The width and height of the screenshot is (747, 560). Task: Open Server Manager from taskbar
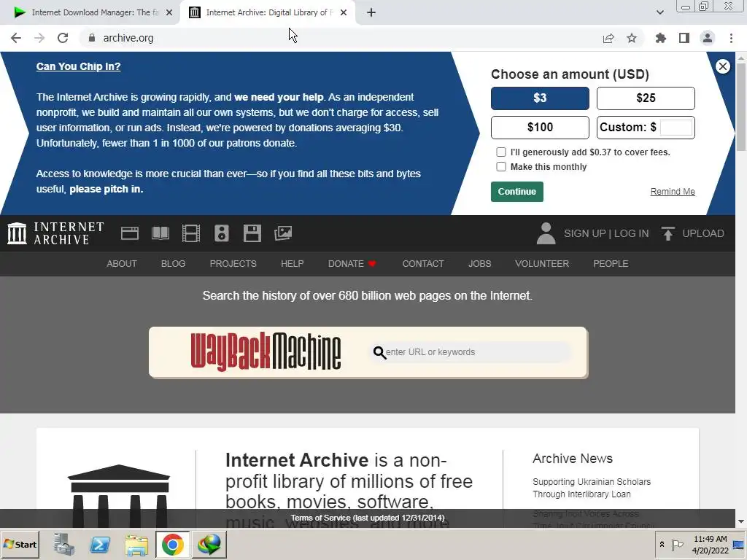point(63,544)
